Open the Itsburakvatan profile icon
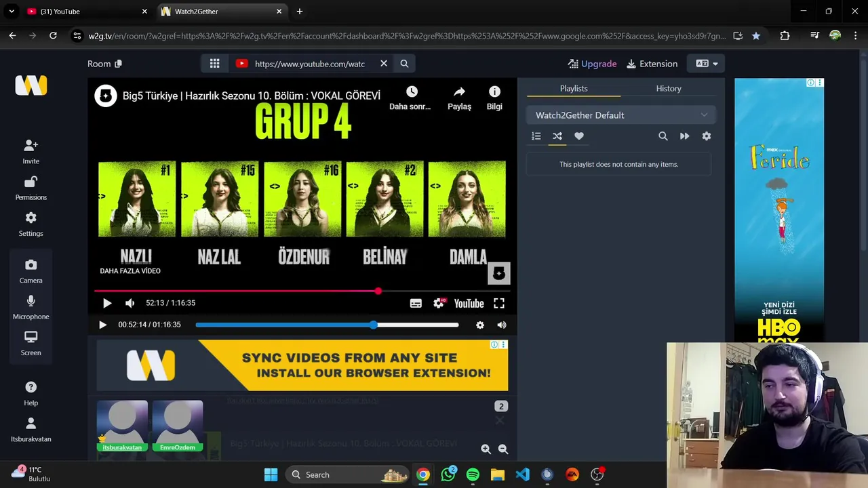 pyautogui.click(x=31, y=429)
